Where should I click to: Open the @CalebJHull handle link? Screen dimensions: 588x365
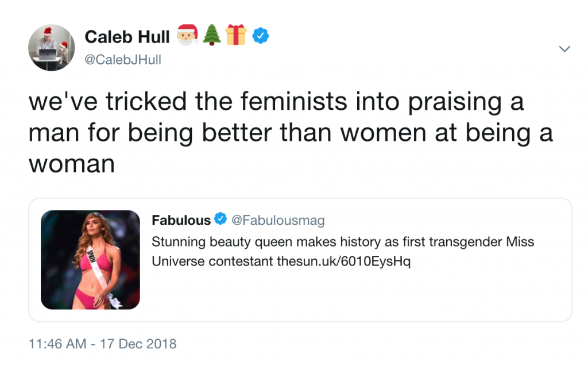[123, 59]
